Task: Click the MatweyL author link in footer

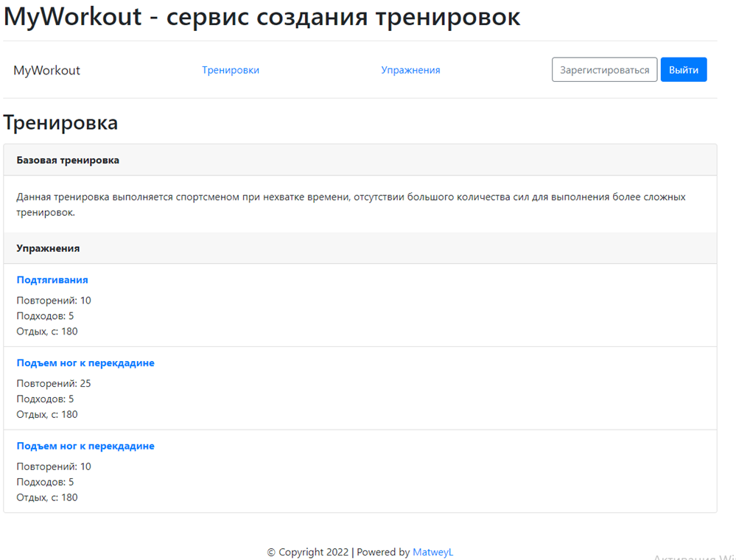Action: pyautogui.click(x=432, y=552)
